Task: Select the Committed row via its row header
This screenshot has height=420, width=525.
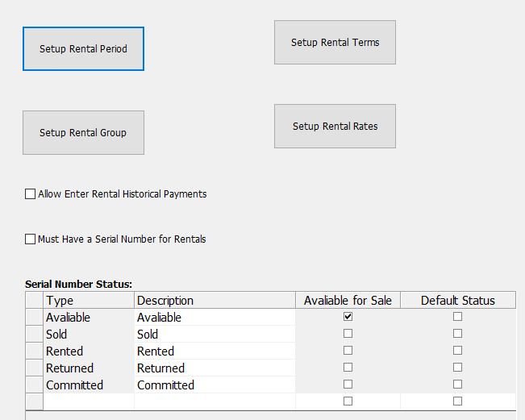Action: [34, 385]
